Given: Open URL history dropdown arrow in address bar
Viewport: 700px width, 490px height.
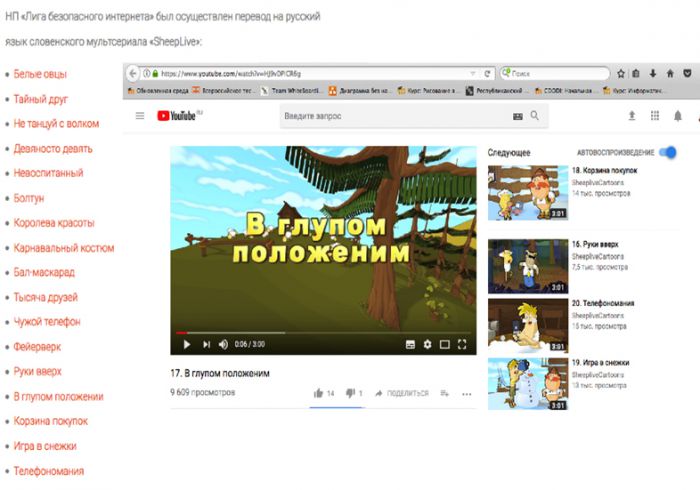Looking at the screenshot, I should 473,74.
